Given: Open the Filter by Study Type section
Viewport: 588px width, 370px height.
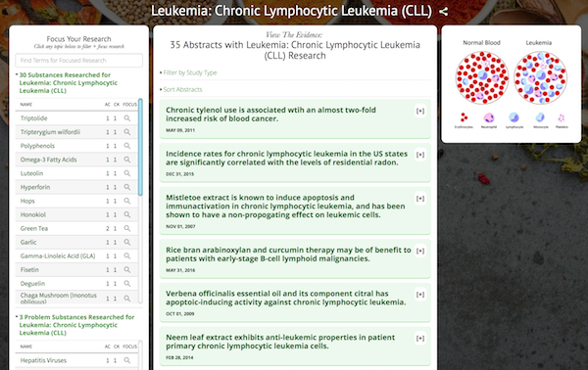Looking at the screenshot, I should (x=190, y=72).
